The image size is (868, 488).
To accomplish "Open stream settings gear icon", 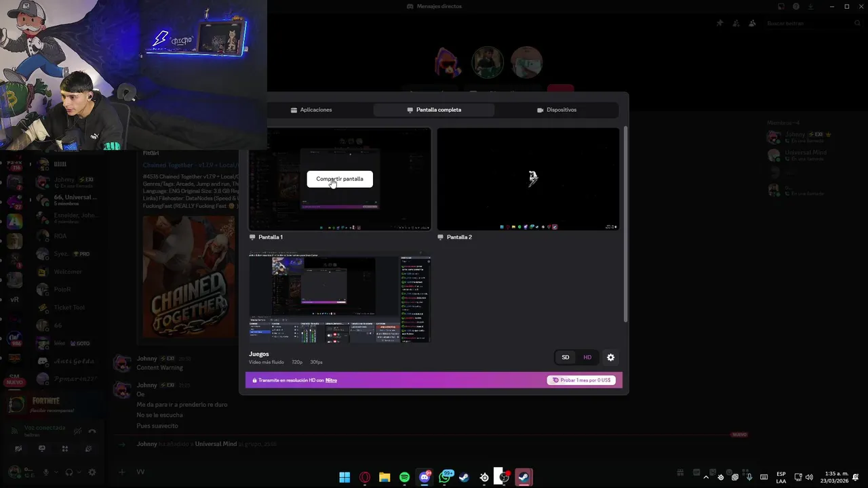I will pos(610,357).
